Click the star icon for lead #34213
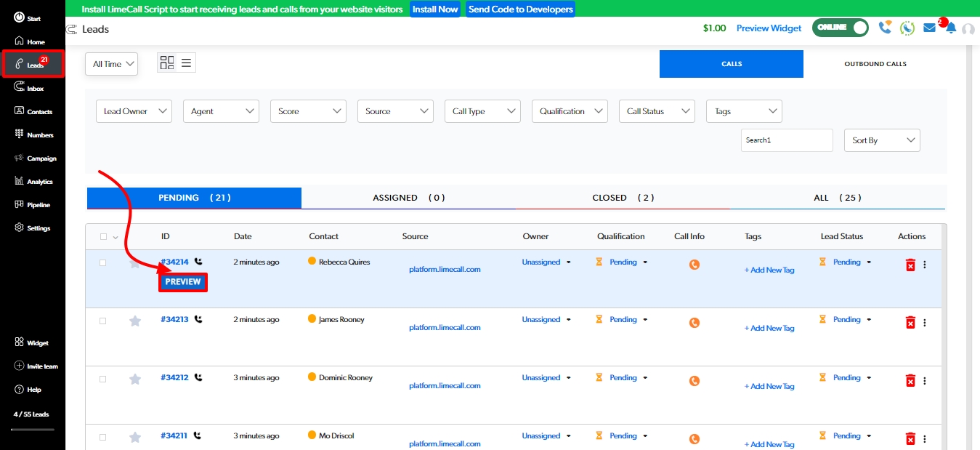This screenshot has height=450, width=980. [x=134, y=321]
